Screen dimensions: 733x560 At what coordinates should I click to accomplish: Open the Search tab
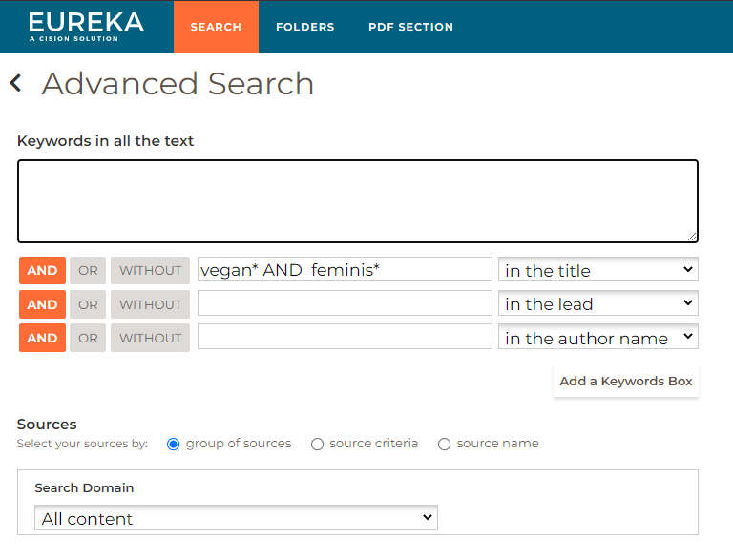216,27
